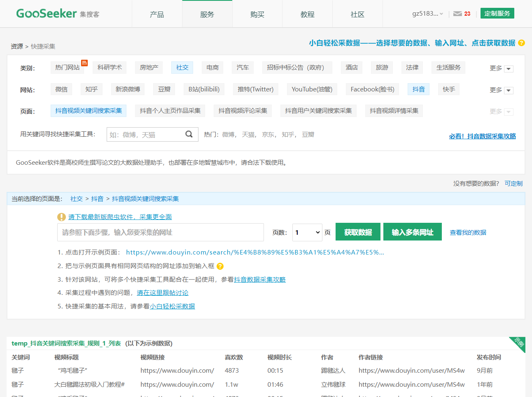This screenshot has height=397, width=532.
Task: Expand the 类别 更多 dropdown arrow
Action: coord(509,69)
